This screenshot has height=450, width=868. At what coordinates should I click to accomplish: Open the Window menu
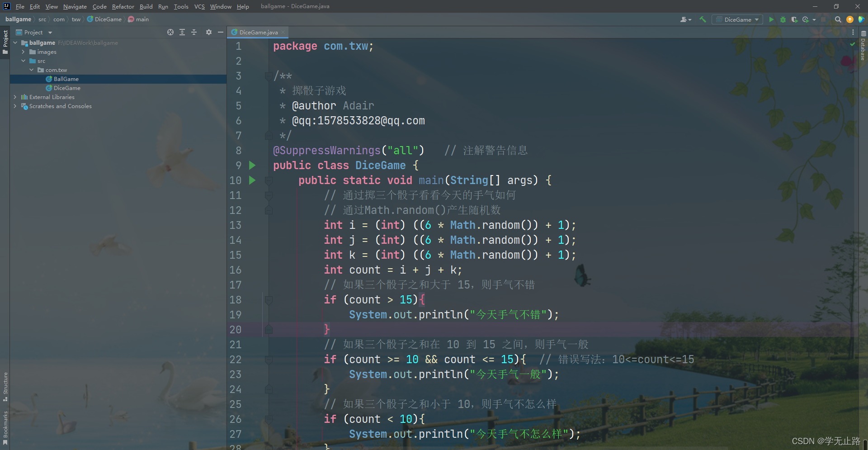[221, 6]
